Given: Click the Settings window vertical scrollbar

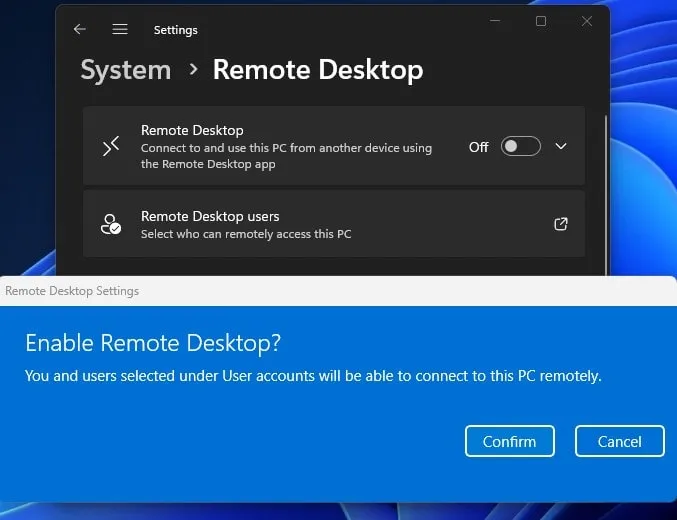Looking at the screenshot, I should pyautogui.click(x=606, y=194).
